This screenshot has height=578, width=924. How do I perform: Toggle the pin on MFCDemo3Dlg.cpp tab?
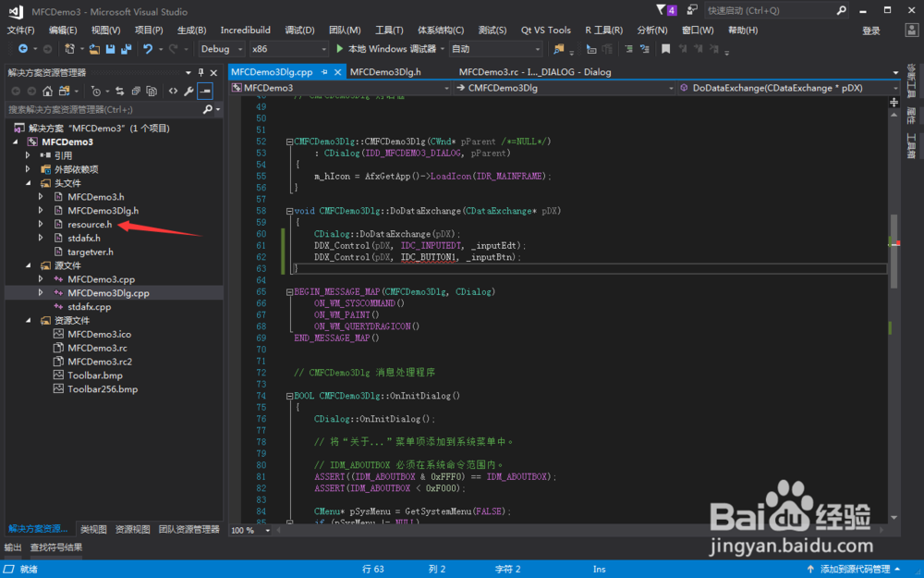point(324,72)
